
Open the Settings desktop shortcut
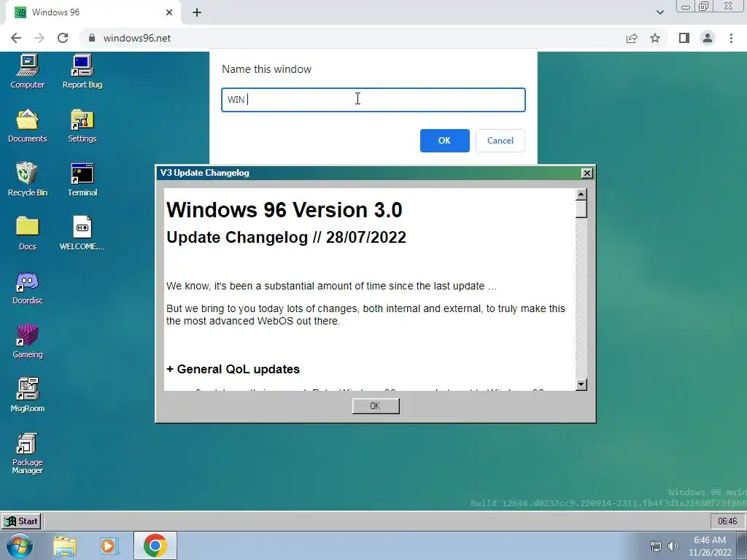(82, 125)
